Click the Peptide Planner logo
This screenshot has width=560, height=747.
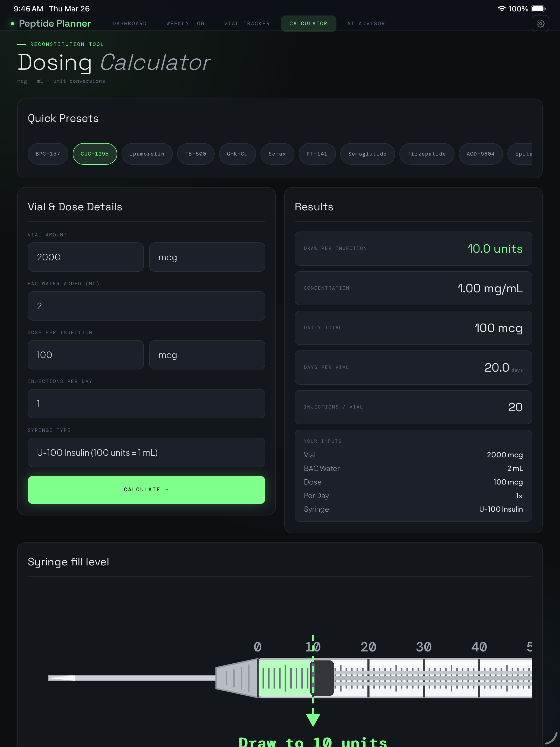coord(51,23)
